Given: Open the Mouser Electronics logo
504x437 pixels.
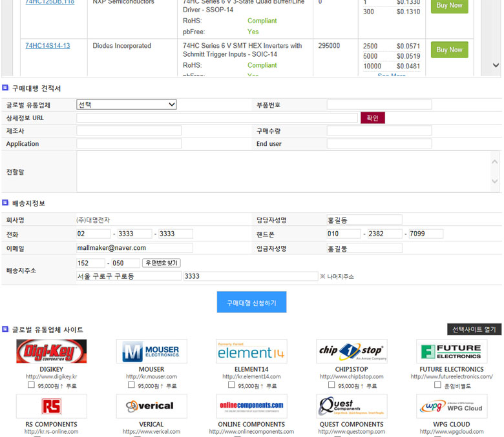Looking at the screenshot, I should pos(151,351).
